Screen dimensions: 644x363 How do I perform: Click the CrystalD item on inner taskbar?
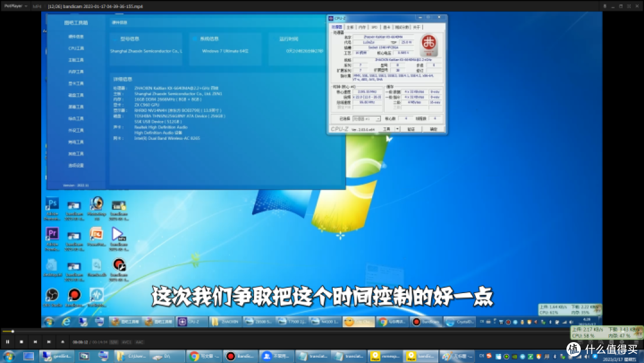[x=460, y=322]
